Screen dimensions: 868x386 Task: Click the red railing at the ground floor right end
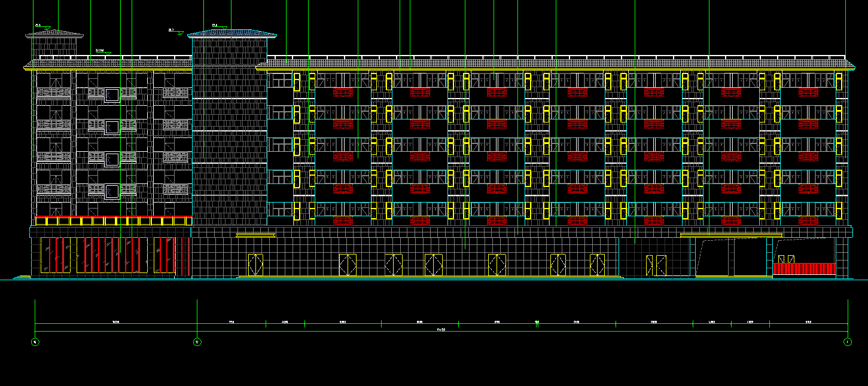point(804,268)
